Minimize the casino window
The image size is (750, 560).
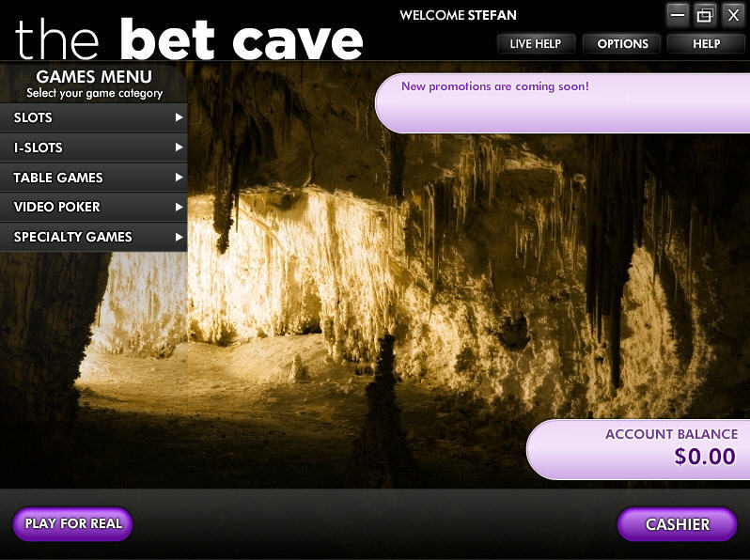click(679, 15)
